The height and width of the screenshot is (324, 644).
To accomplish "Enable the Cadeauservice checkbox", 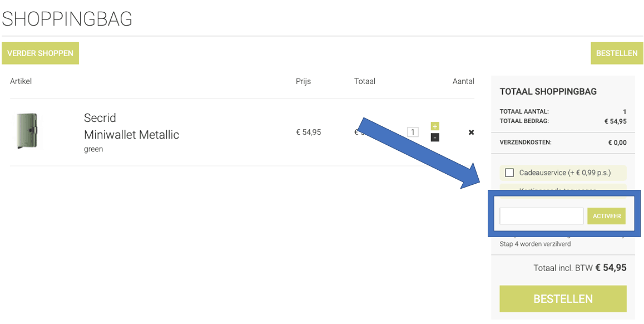I will 509,173.
